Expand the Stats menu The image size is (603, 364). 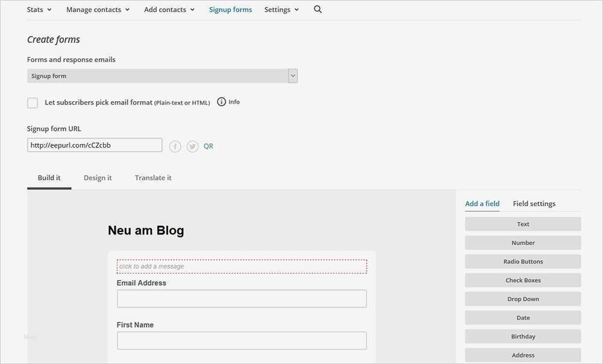coord(39,10)
